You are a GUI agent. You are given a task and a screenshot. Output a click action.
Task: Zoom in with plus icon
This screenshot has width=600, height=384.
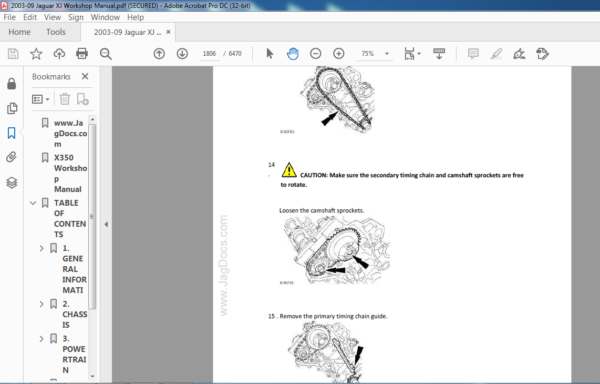click(x=339, y=54)
